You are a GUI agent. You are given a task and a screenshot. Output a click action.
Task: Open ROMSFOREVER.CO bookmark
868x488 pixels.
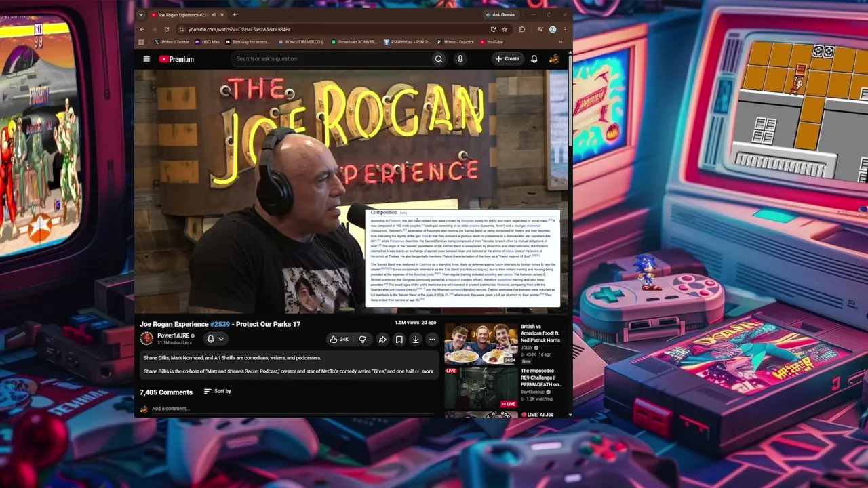[x=301, y=42]
